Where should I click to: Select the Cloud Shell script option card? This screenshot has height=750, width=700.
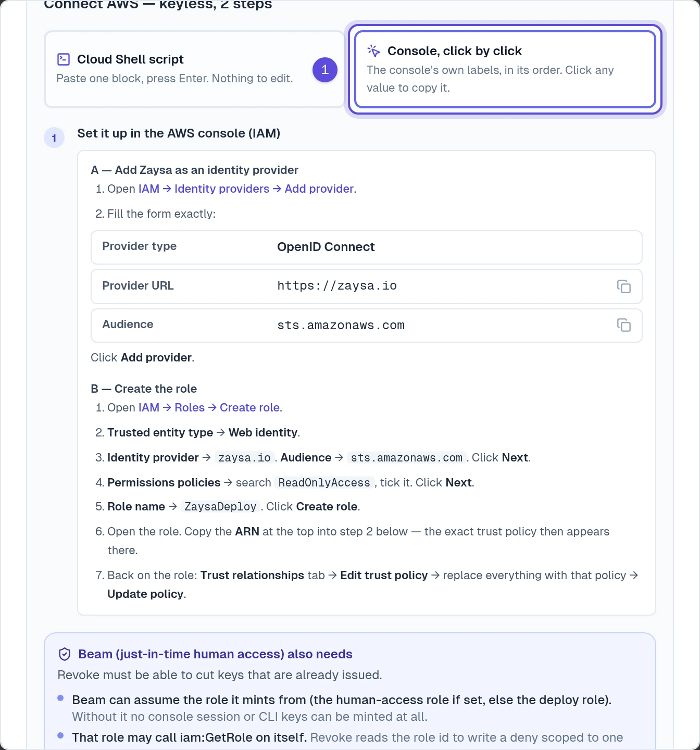point(194,69)
